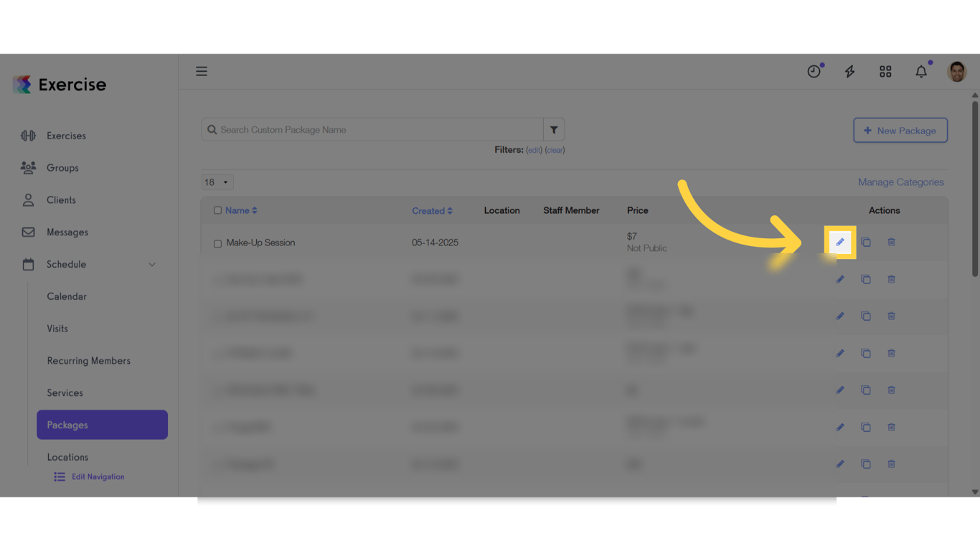
Task: Sort packages by the Created column
Action: coord(432,210)
